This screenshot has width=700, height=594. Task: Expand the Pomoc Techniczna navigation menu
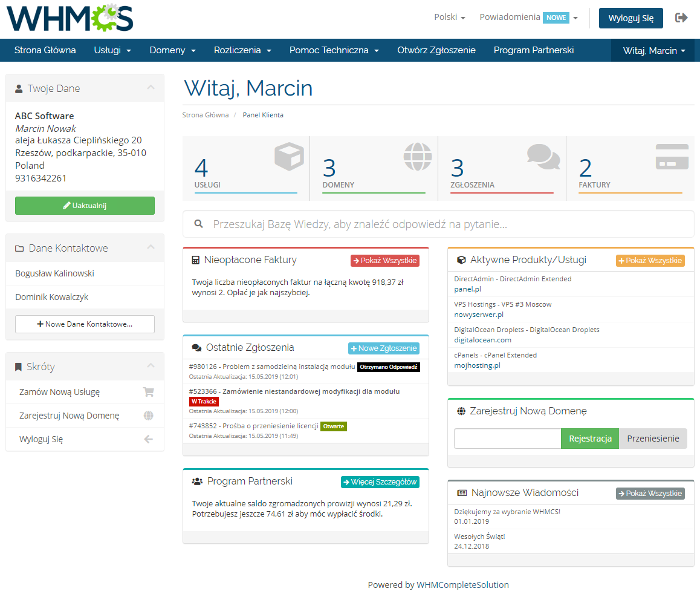click(334, 50)
